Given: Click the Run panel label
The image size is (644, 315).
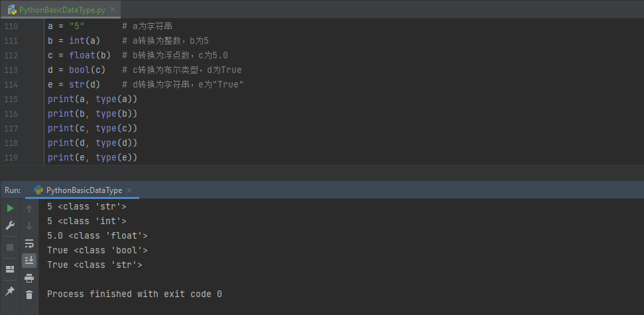Looking at the screenshot, I should click(13, 190).
